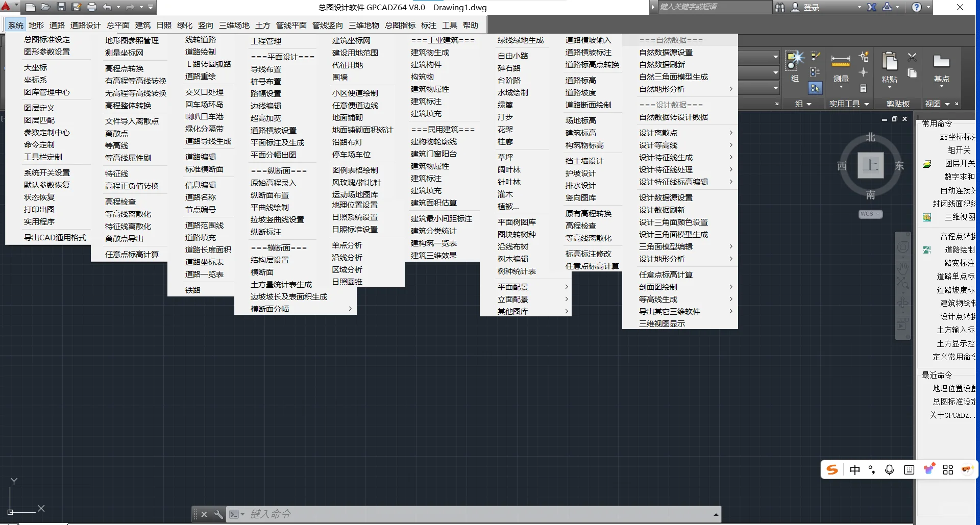
Task: Toggle 中/英 language on the Sogou input bar
Action: coord(855,469)
